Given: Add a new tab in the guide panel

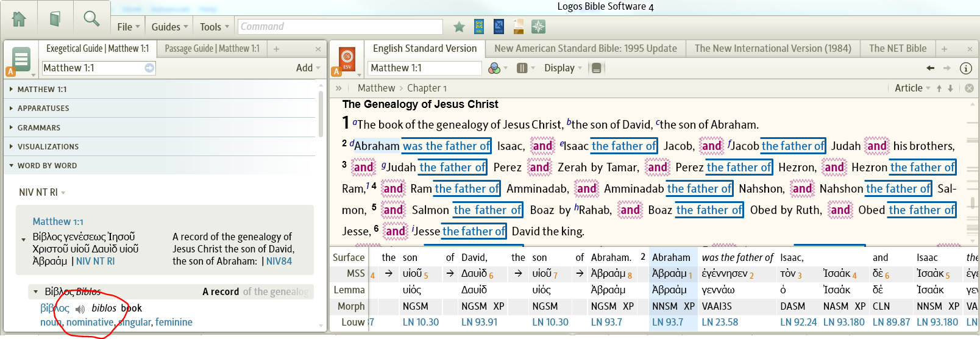Looking at the screenshot, I should pyautogui.click(x=276, y=49).
